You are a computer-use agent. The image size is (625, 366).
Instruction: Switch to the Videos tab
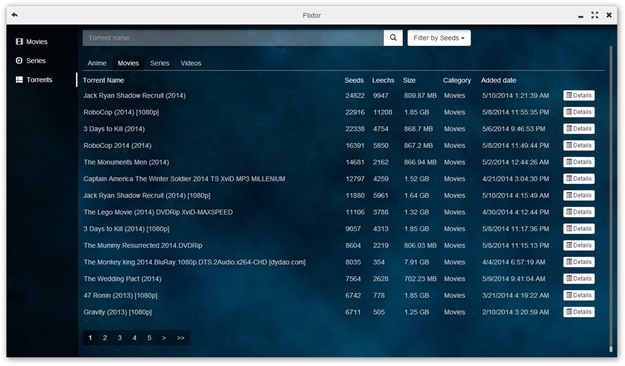pyautogui.click(x=191, y=63)
